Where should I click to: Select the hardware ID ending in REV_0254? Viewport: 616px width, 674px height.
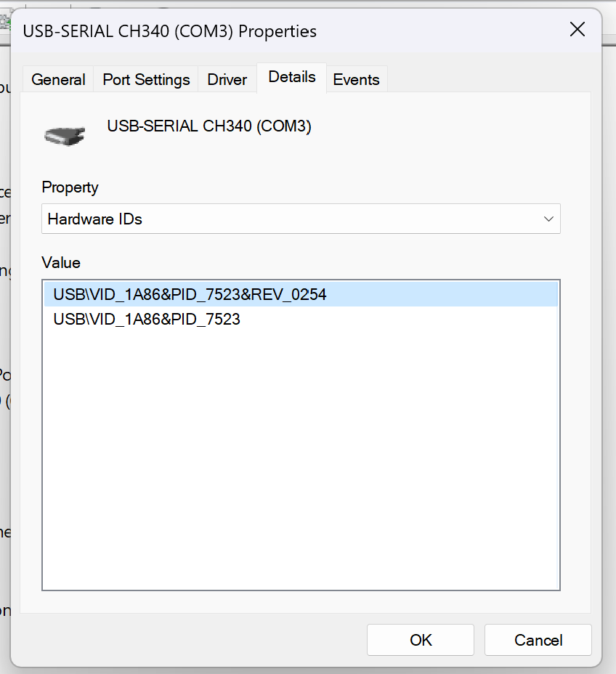point(190,295)
